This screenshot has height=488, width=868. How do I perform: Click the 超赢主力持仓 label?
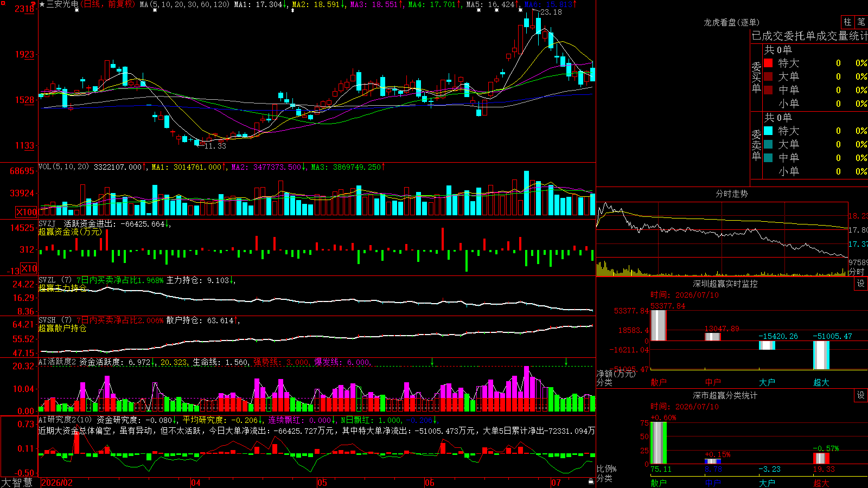[x=62, y=288]
